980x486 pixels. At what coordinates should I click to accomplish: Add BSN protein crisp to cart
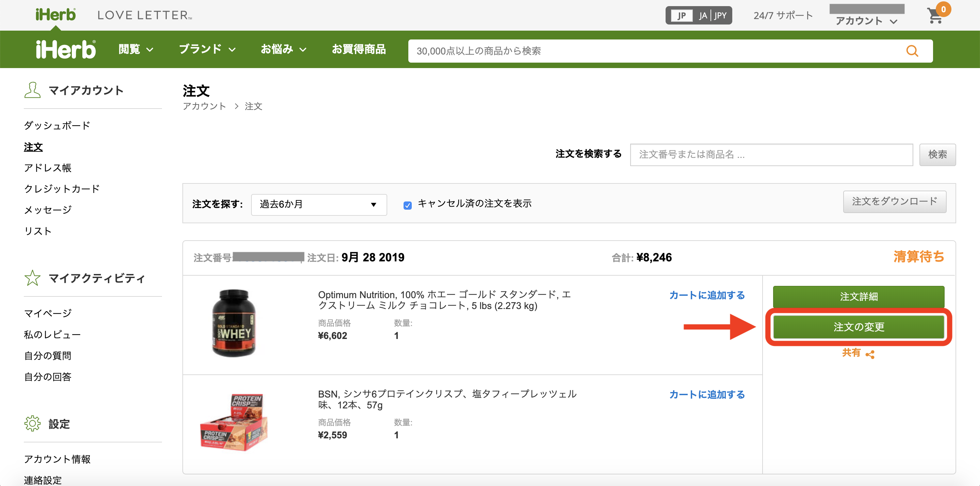[707, 395]
